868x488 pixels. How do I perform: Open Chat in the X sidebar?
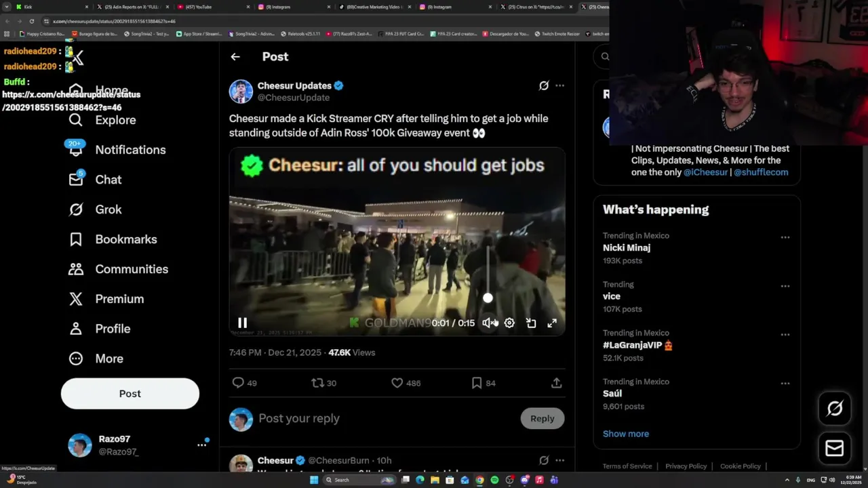pos(95,180)
